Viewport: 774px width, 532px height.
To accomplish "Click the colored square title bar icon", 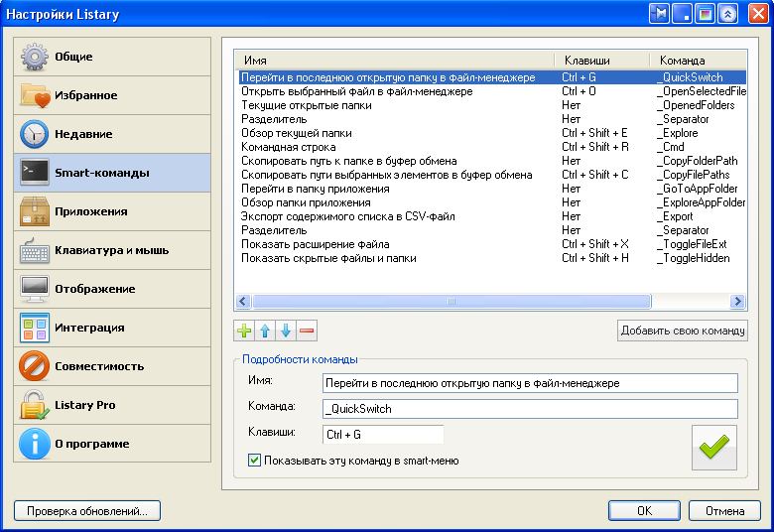I will click(705, 13).
